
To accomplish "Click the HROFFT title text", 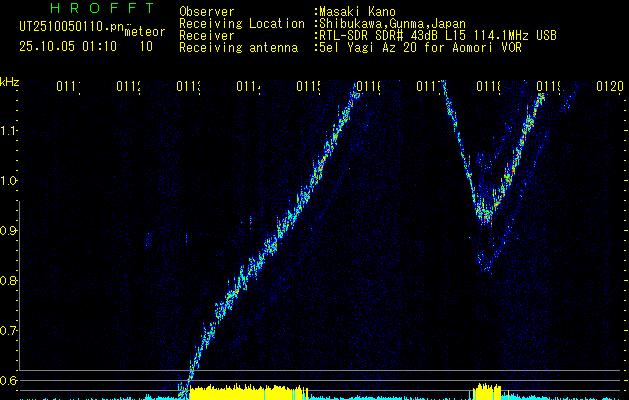I will coord(103,8).
